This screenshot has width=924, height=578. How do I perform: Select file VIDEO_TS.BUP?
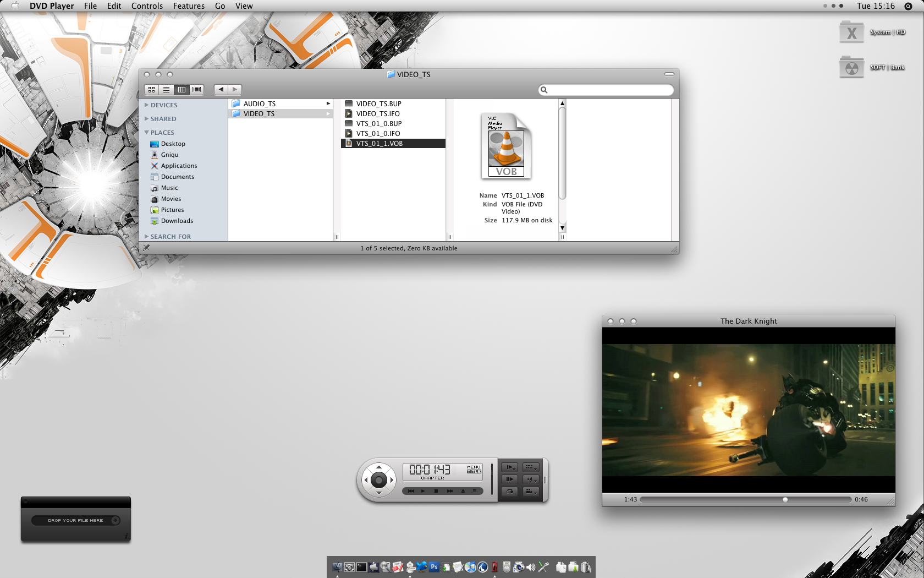[x=393, y=103]
